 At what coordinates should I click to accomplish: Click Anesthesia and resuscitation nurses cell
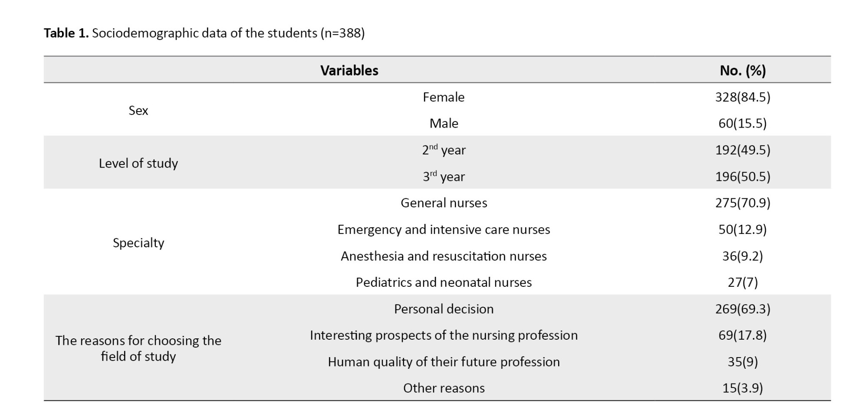pos(444,256)
